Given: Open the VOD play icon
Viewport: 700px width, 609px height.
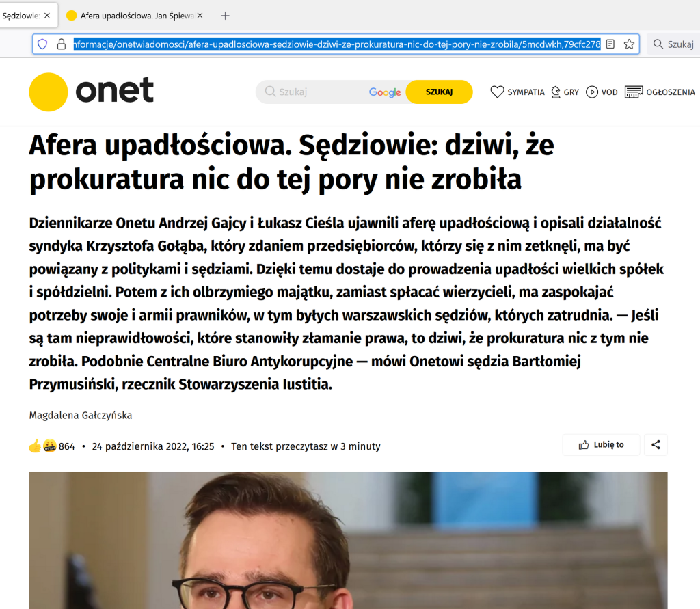Looking at the screenshot, I should pyautogui.click(x=591, y=92).
